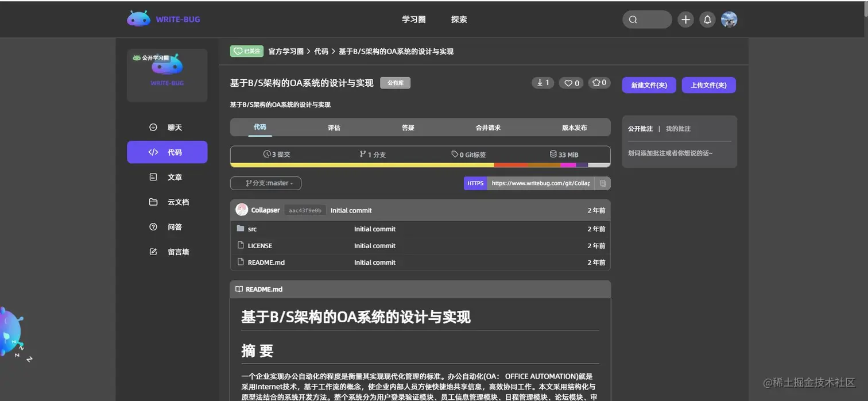
Task: Click the README.md file icon in list
Action: (x=241, y=262)
